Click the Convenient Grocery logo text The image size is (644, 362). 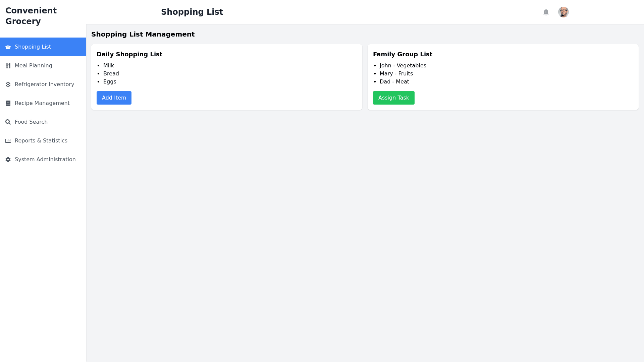tap(31, 16)
